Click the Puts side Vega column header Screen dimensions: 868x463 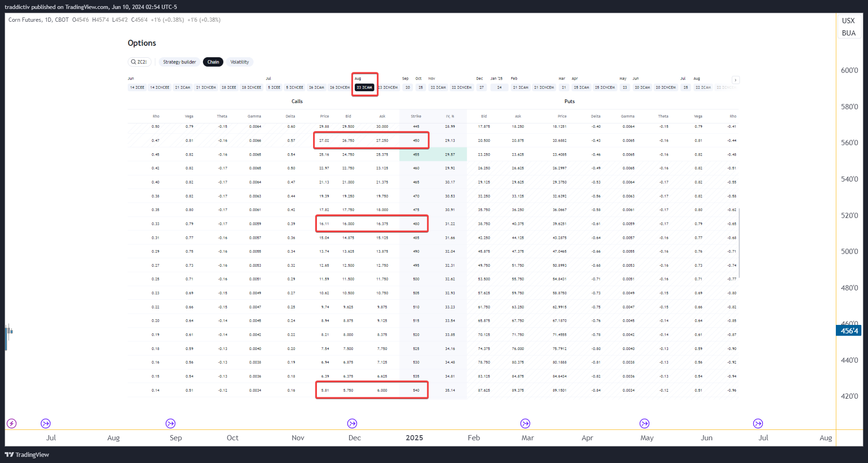pyautogui.click(x=698, y=116)
